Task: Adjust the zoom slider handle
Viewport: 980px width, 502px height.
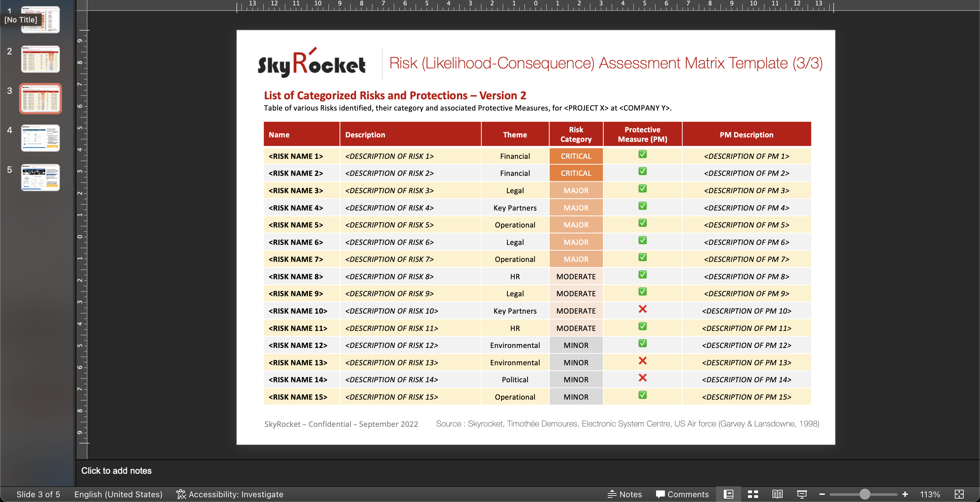Action: click(x=865, y=494)
